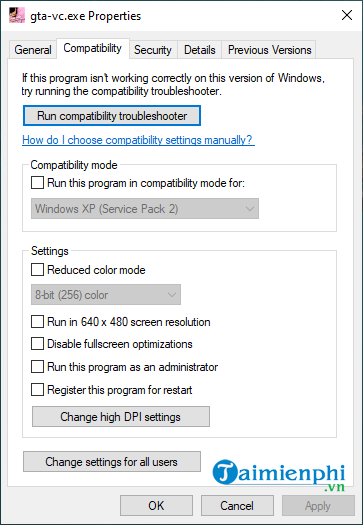Click Run compatibility troubleshooter button

[112, 116]
